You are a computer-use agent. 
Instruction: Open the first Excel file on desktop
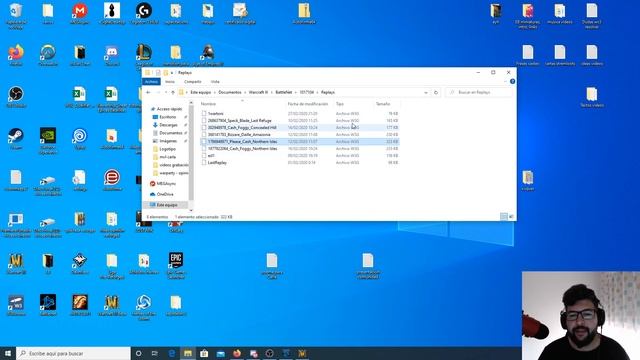[80, 97]
